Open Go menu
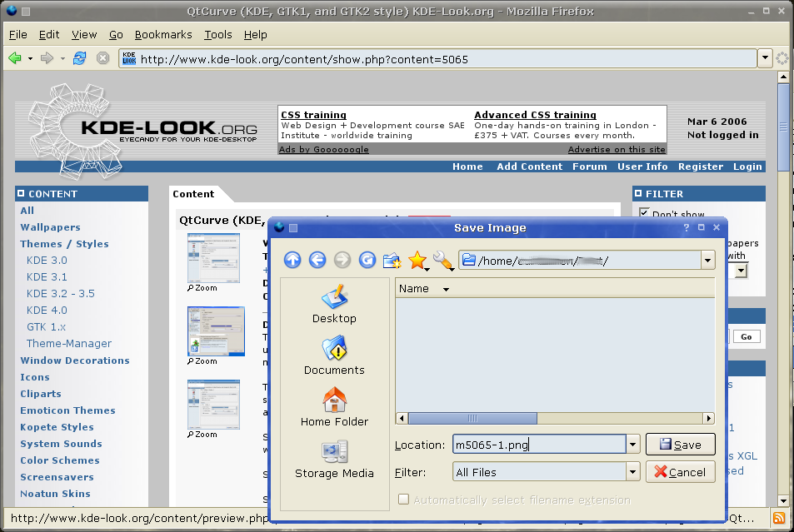Image resolution: width=794 pixels, height=532 pixels. [116, 34]
